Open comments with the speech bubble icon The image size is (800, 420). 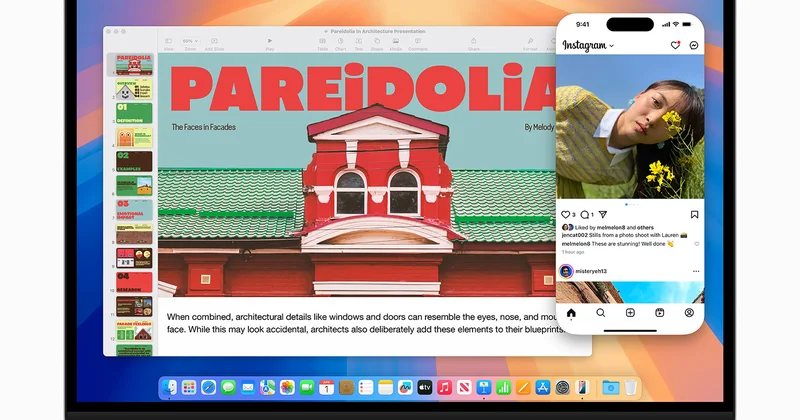coord(585,214)
